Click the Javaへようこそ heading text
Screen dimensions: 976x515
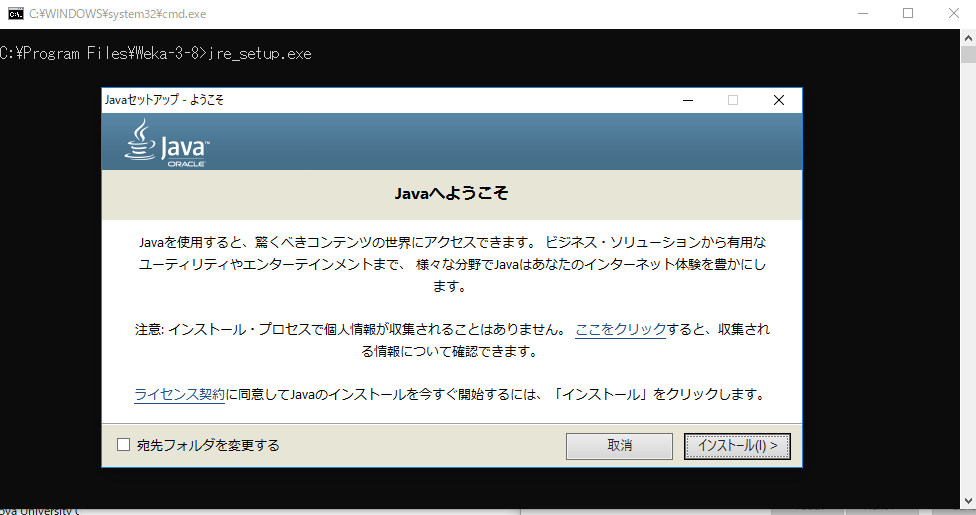coord(451,193)
